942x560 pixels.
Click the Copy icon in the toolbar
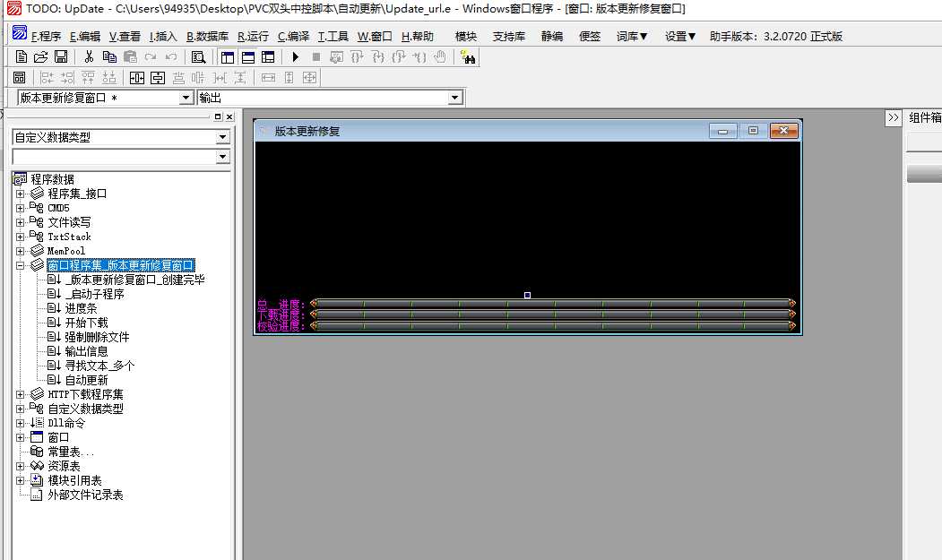[x=109, y=56]
